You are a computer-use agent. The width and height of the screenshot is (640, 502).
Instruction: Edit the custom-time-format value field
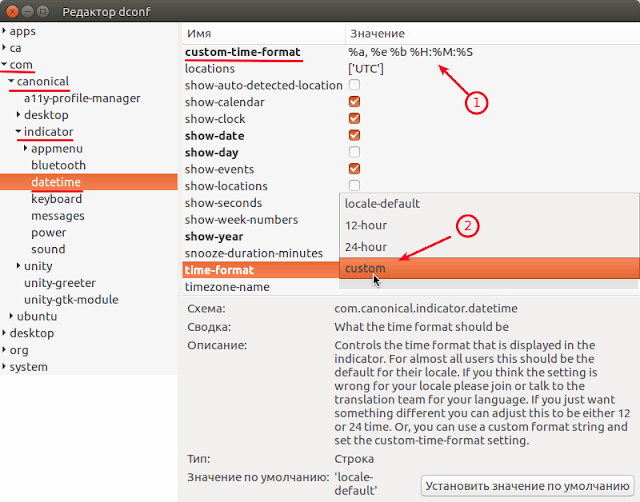coord(410,52)
